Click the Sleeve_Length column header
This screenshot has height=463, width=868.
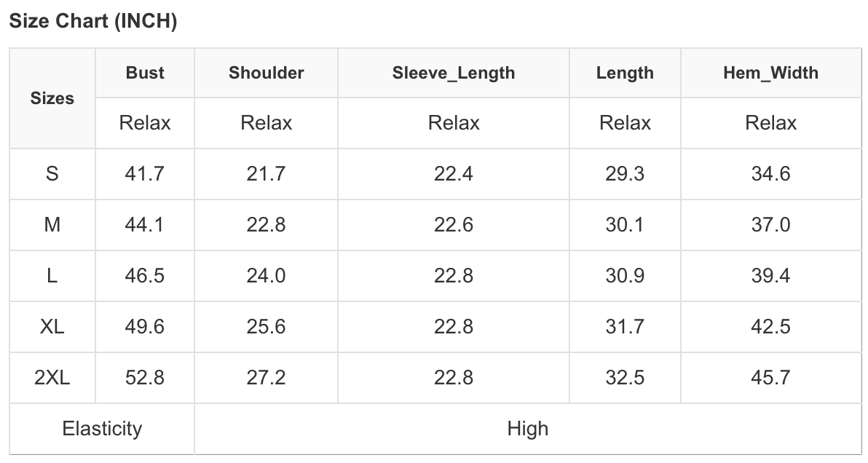point(454,73)
